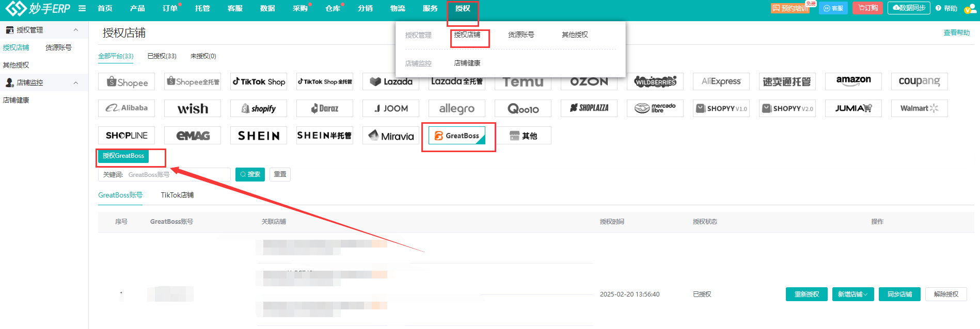Select the SHOPYY V1.0 platform logo
The width and height of the screenshot is (980, 329).
click(x=721, y=108)
